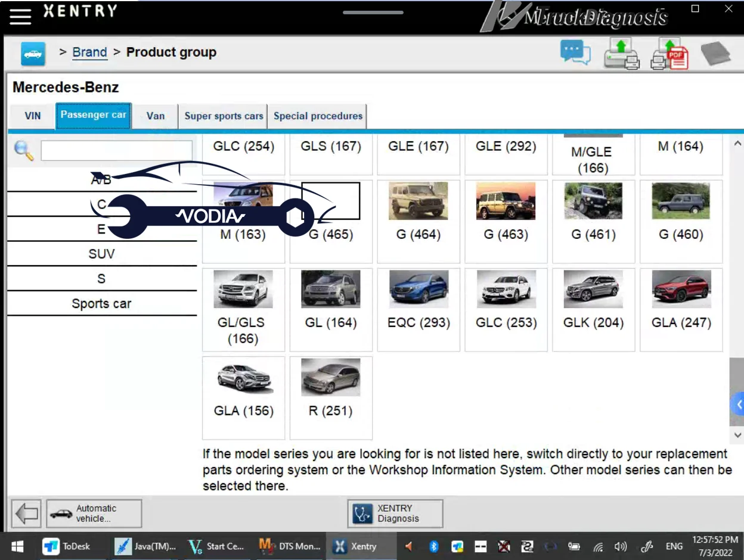Click the search magnifier icon
744x560 pixels.
pyautogui.click(x=24, y=151)
